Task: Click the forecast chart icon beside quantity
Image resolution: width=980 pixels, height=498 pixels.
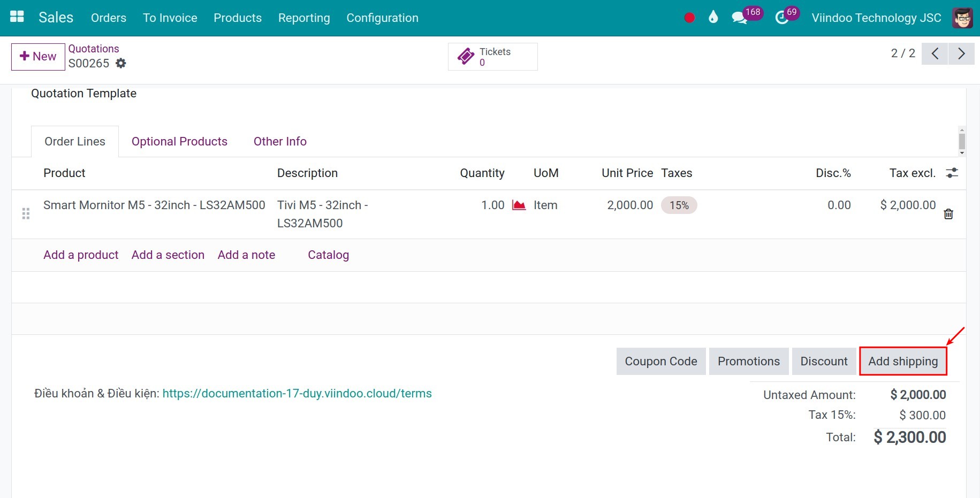Action: [519, 205]
